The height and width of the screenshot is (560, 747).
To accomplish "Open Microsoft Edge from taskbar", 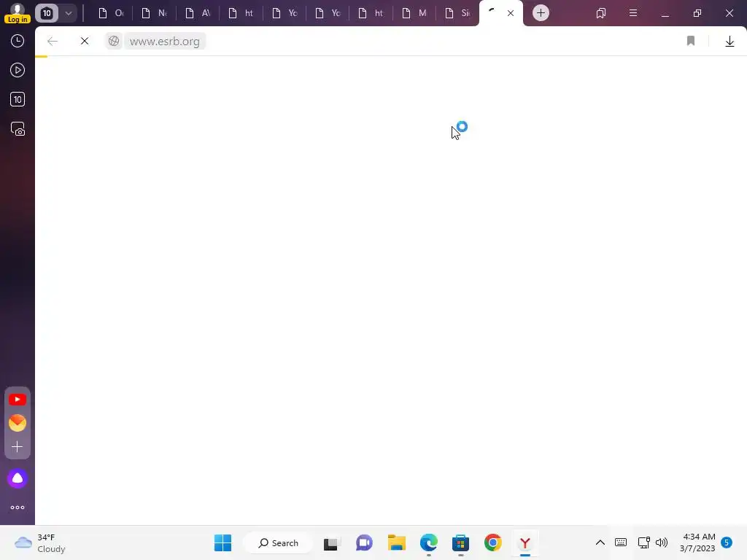I will (429, 542).
